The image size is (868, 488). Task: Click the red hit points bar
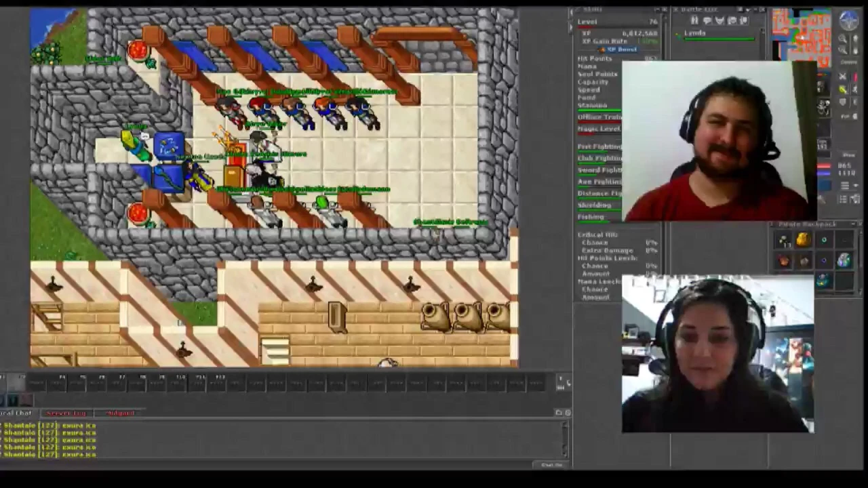824,166
